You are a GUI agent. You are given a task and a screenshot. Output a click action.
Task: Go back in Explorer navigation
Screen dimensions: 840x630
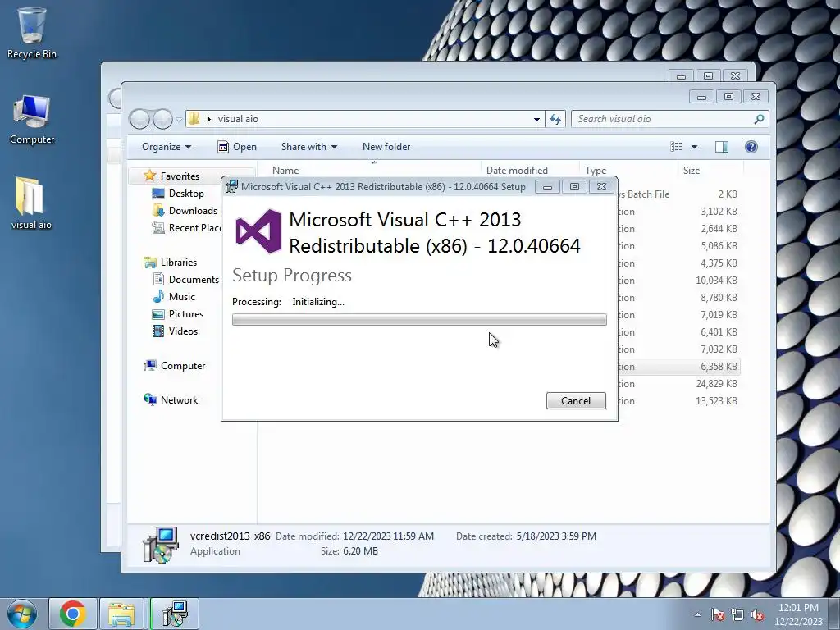139,119
